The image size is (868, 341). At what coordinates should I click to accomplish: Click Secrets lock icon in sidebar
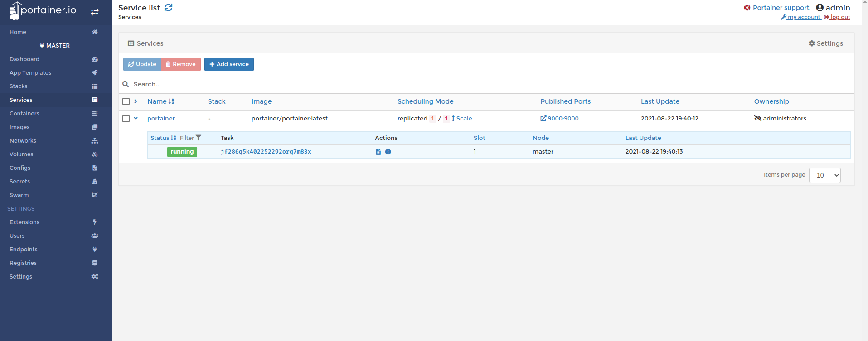95,182
